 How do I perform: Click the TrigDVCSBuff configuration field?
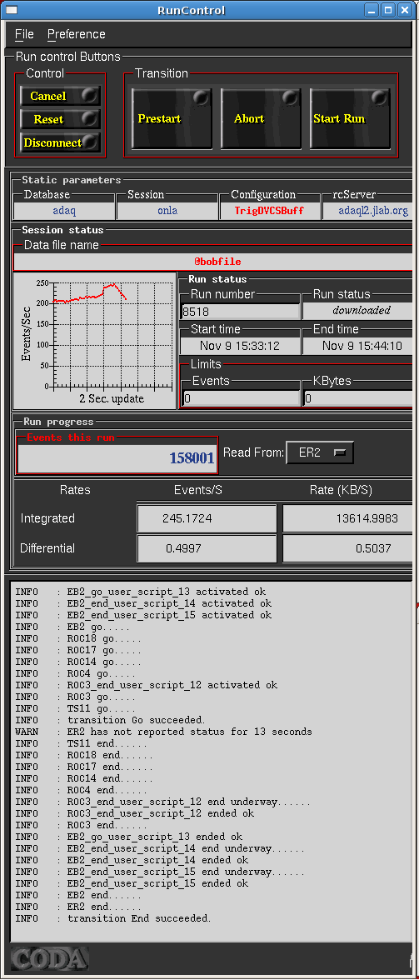[x=269, y=211]
